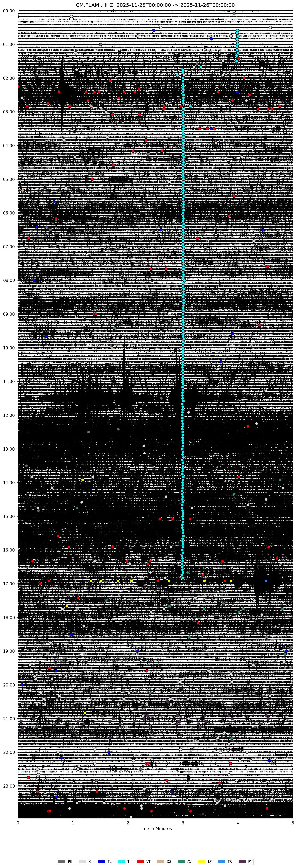Click the blue TL legend swatch

101,862
